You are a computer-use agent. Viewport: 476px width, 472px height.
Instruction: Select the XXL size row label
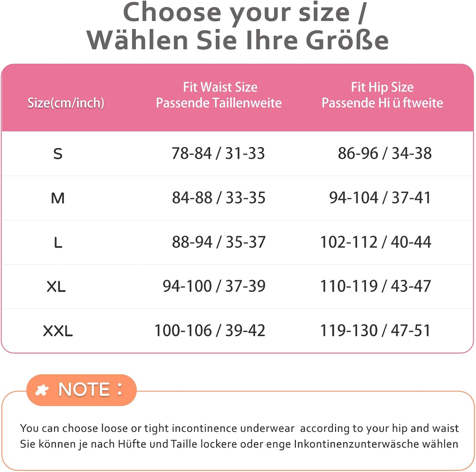58,331
